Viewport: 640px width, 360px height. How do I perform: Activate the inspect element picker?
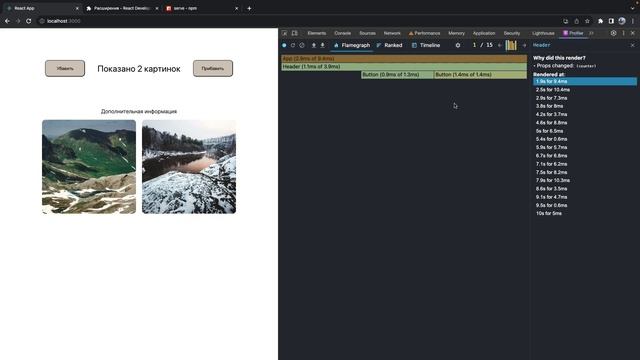(x=284, y=33)
